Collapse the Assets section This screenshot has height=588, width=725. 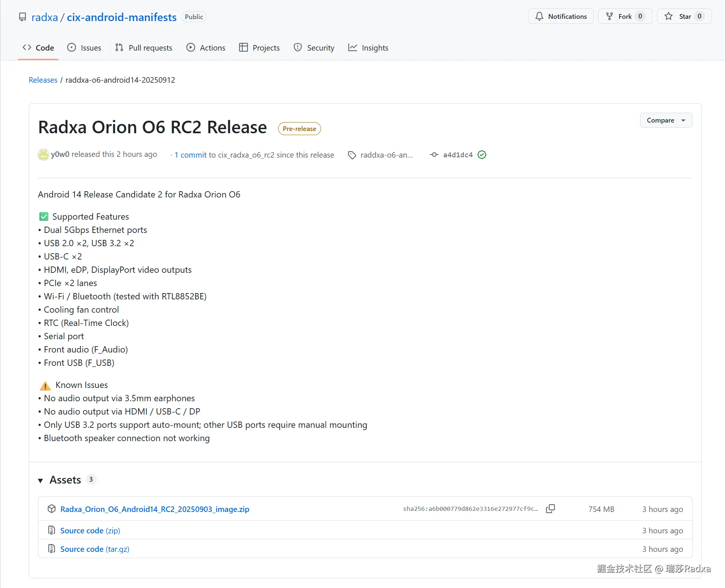[x=41, y=480]
